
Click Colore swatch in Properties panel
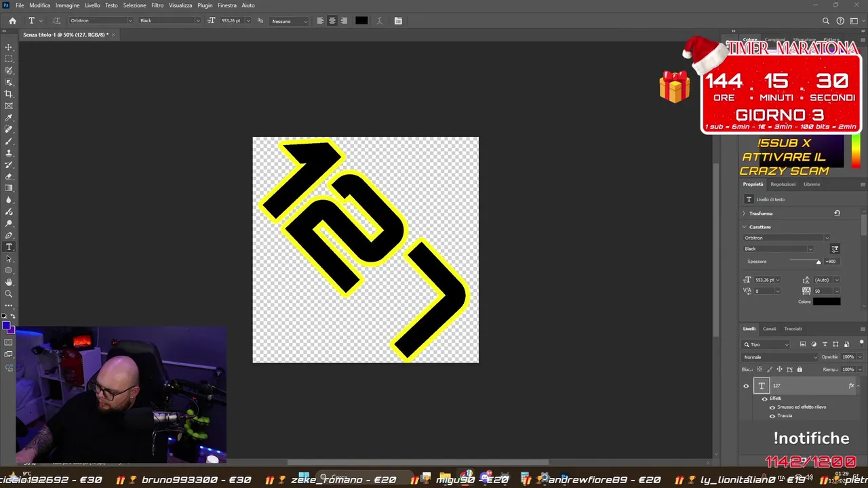pos(827,302)
